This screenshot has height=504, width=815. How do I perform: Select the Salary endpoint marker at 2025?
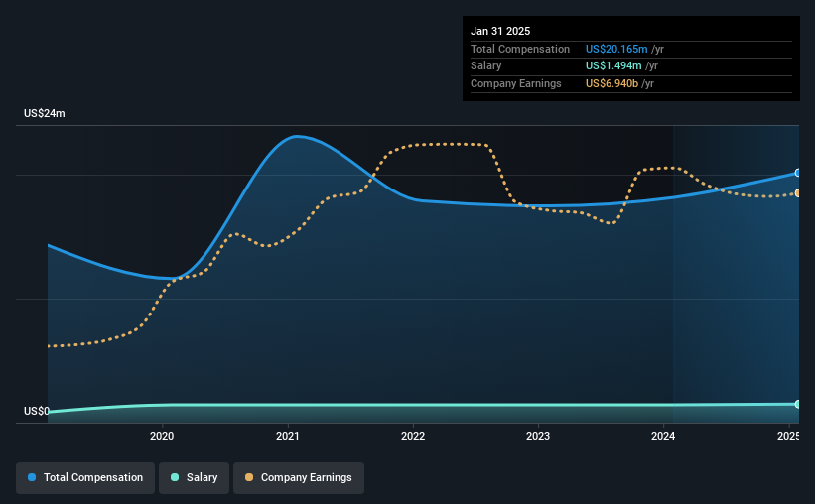[x=797, y=404]
